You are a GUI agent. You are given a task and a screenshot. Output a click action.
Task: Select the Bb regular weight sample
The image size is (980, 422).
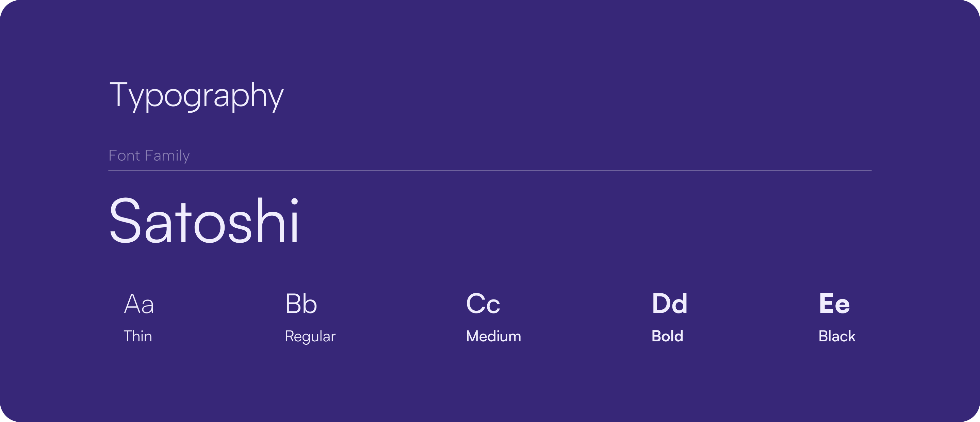pyautogui.click(x=301, y=303)
